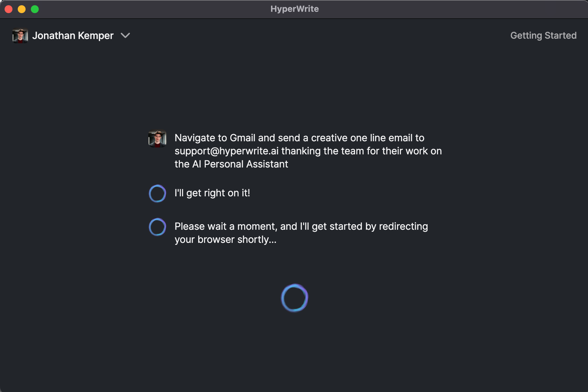Screen dimensions: 588x392
Task: Click the "I'll get right on it!" message
Action: pos(212,193)
